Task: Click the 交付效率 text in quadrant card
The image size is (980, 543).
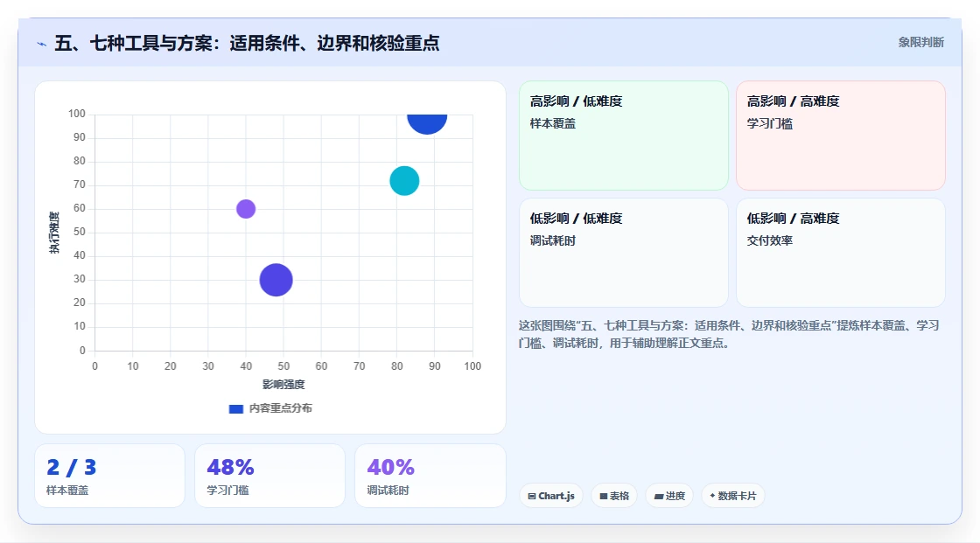Action: (769, 240)
